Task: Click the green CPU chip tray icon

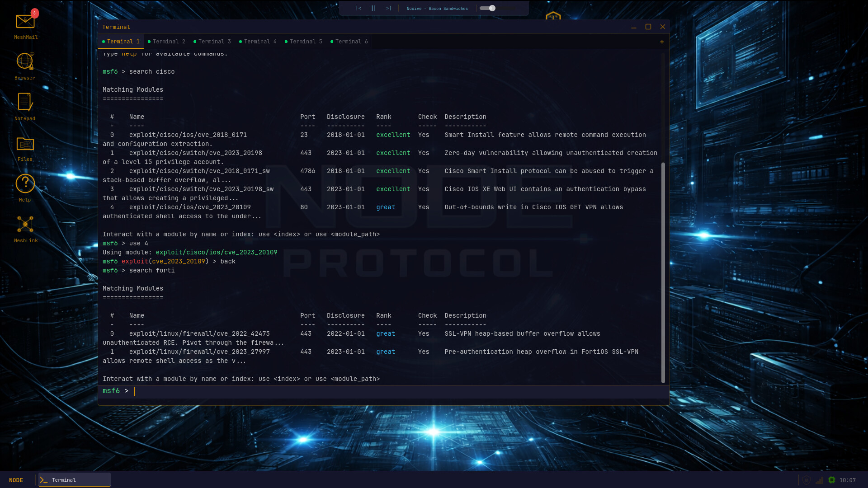Action: 831,480
